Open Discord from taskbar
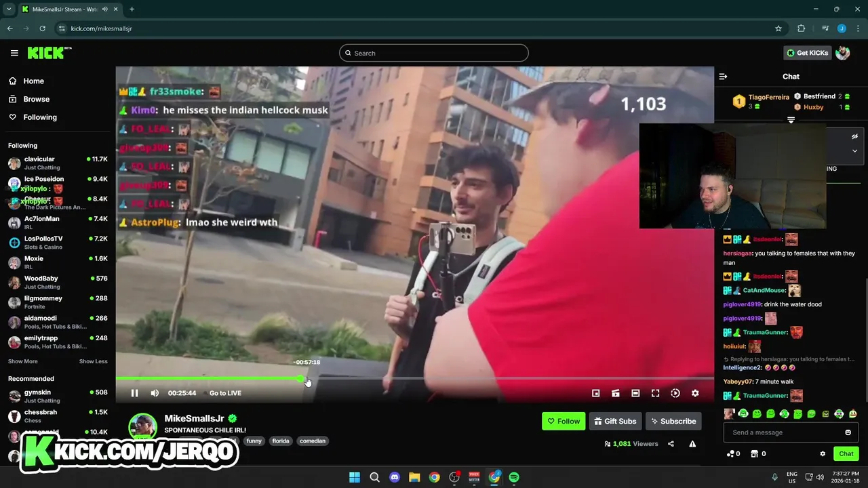This screenshot has width=868, height=488. [x=395, y=477]
